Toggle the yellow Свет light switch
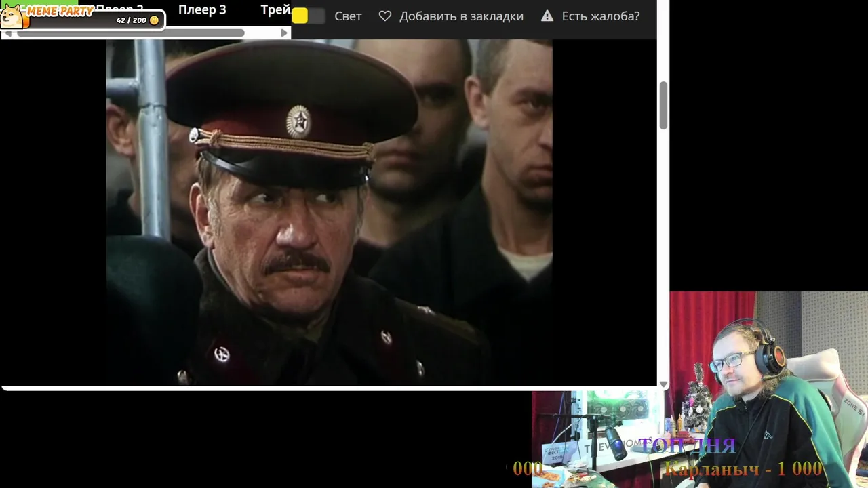868x488 pixels. tap(308, 16)
